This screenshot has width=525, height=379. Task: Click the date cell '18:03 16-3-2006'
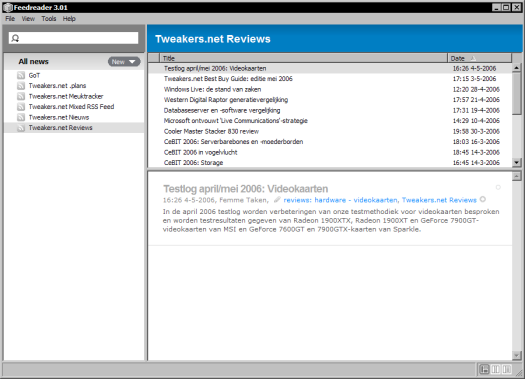[476, 142]
